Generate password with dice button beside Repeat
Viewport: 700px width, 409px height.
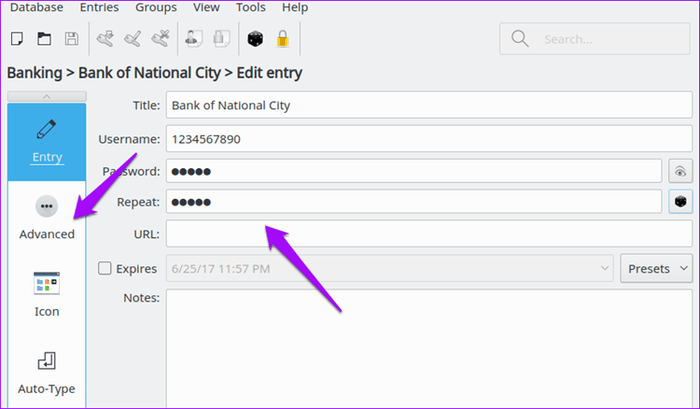click(x=680, y=202)
